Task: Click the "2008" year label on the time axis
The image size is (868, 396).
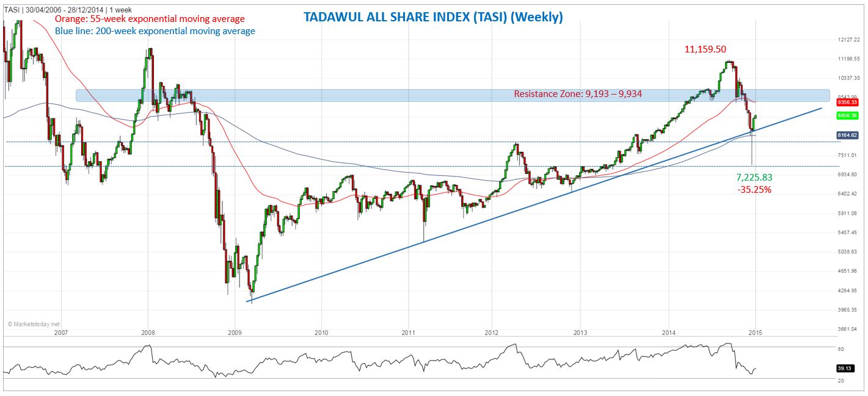Action: click(x=147, y=333)
